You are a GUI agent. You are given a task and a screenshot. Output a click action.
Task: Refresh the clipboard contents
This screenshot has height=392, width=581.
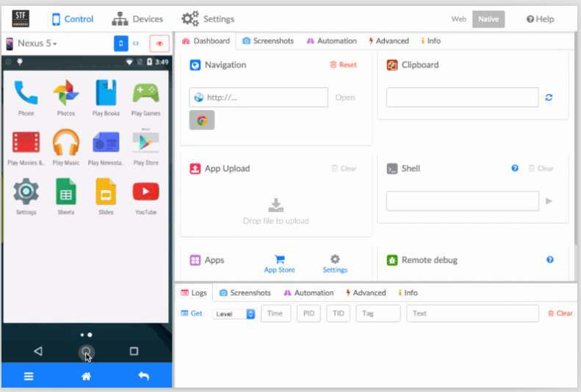(x=549, y=98)
